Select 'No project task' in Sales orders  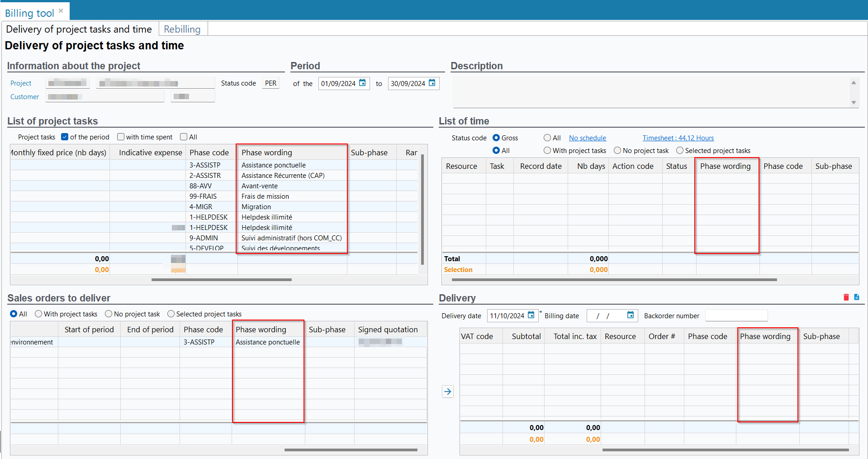tap(109, 314)
